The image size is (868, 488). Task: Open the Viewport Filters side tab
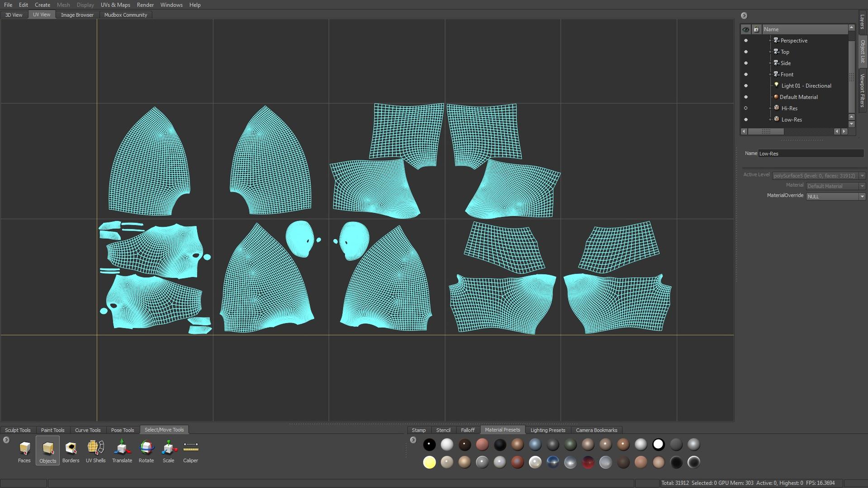pos(863,90)
